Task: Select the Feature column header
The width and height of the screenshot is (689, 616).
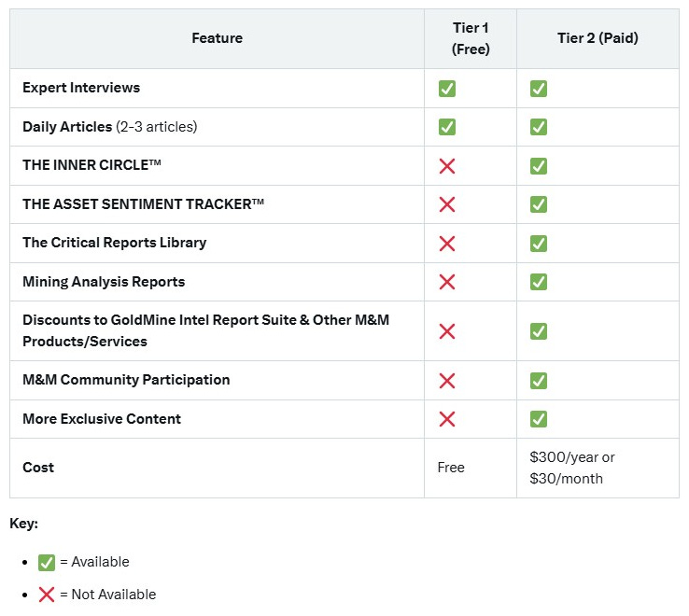Action: point(218,38)
